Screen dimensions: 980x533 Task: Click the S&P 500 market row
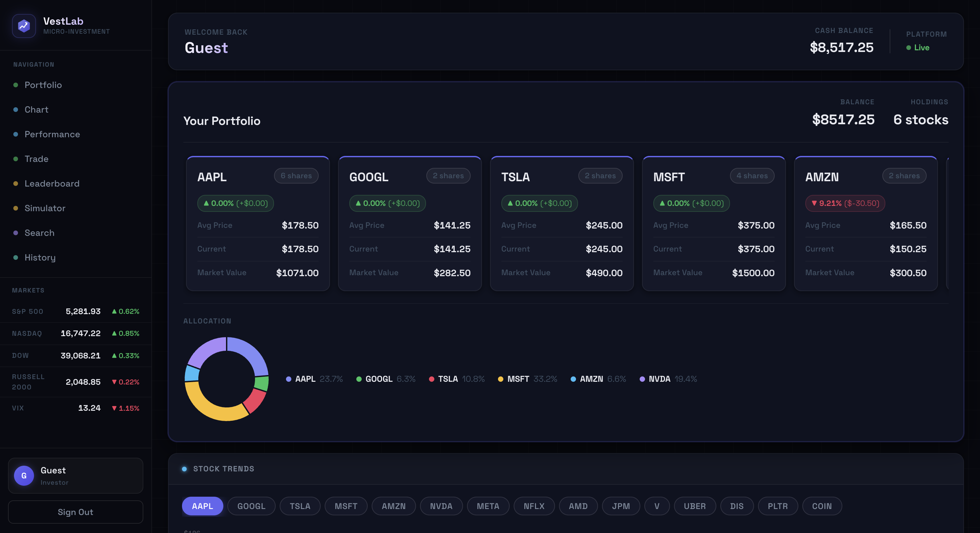point(76,311)
